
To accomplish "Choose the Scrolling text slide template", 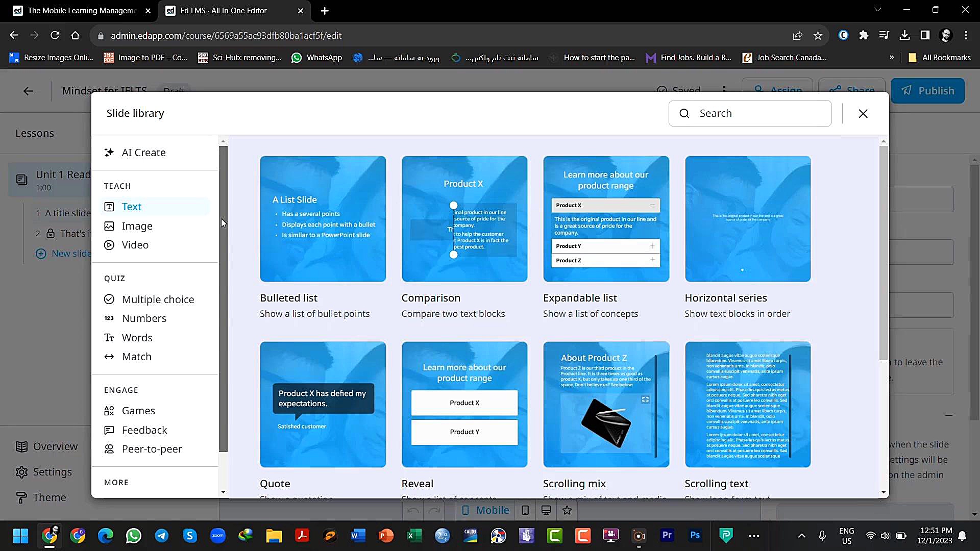I will [x=748, y=405].
